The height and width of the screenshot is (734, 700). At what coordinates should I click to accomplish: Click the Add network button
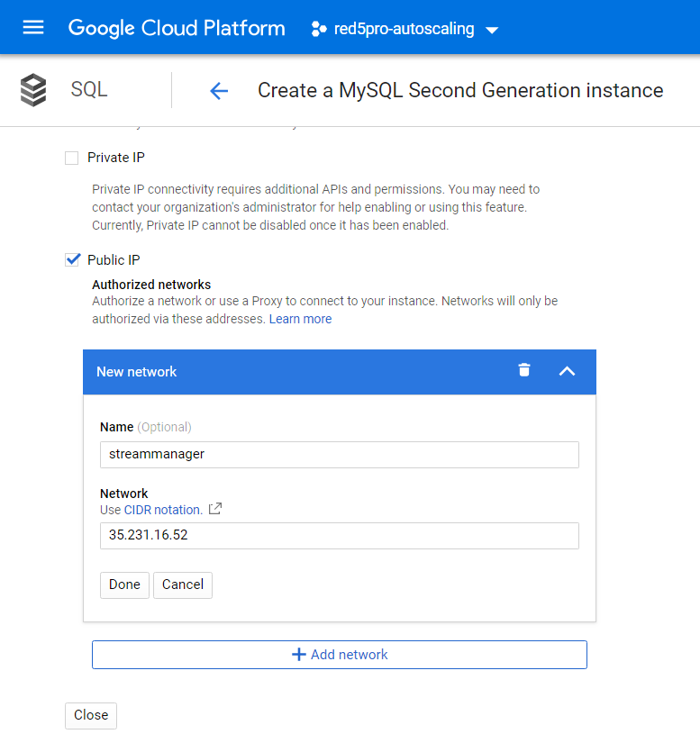[340, 655]
